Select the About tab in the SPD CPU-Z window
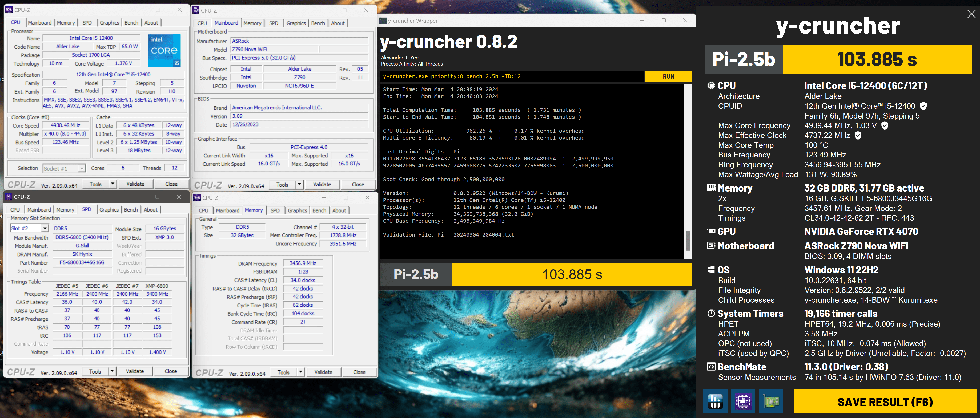980x418 pixels. [x=151, y=210]
